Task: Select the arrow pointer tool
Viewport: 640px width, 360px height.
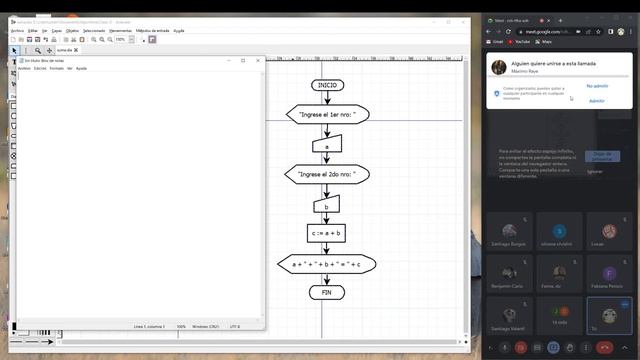Action: pyautogui.click(x=14, y=50)
